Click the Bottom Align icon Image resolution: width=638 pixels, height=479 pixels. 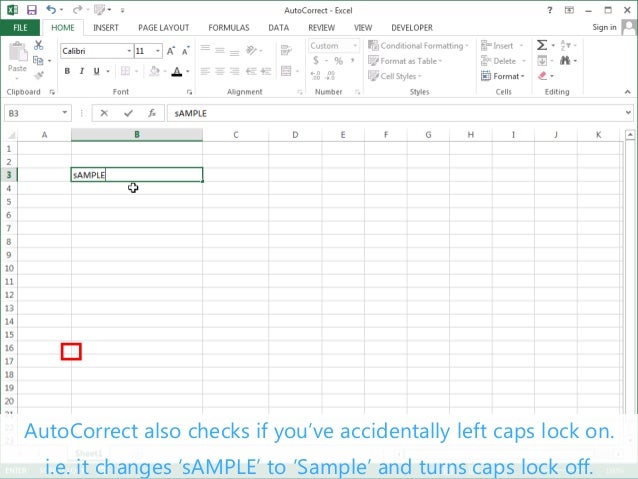pyautogui.click(x=234, y=51)
